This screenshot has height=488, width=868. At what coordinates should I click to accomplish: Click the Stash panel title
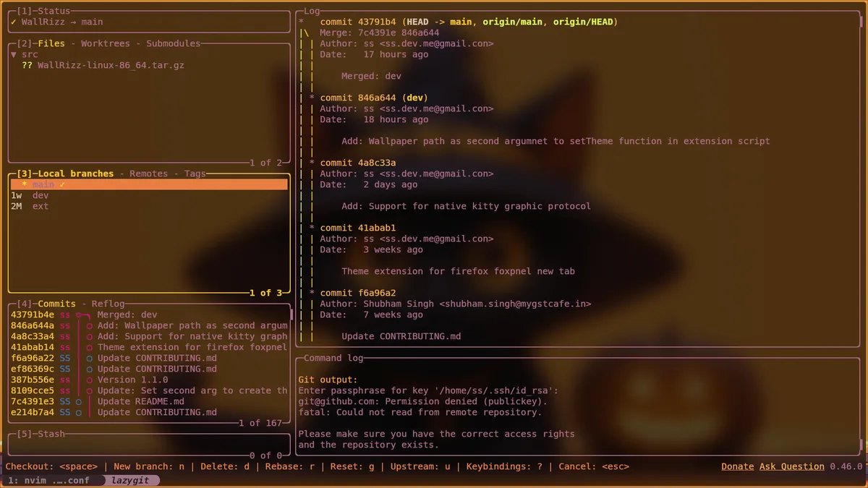pos(41,434)
